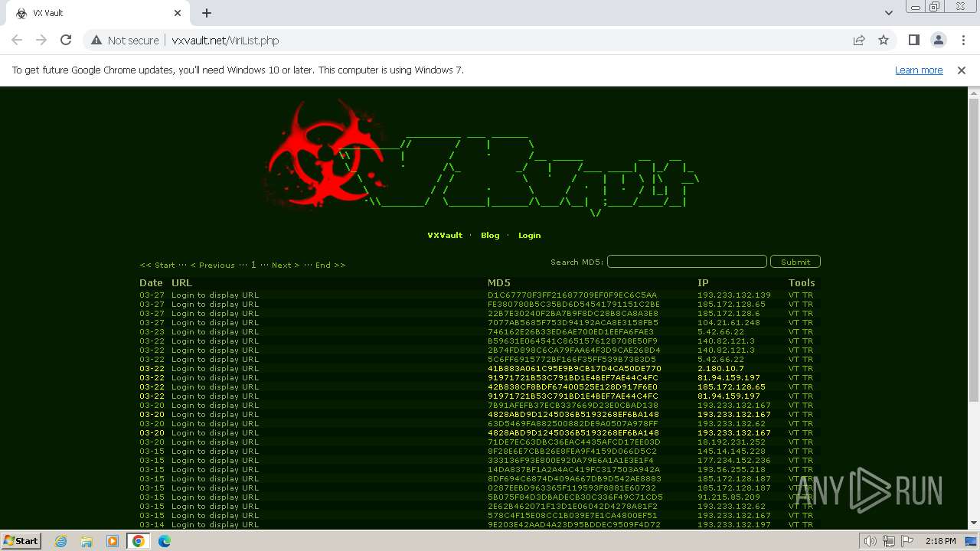
Task: Click the Search MD5 input box
Action: coord(687,262)
